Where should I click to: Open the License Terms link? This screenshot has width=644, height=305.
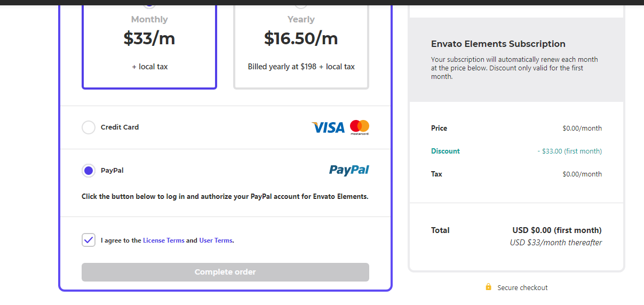[163, 240]
